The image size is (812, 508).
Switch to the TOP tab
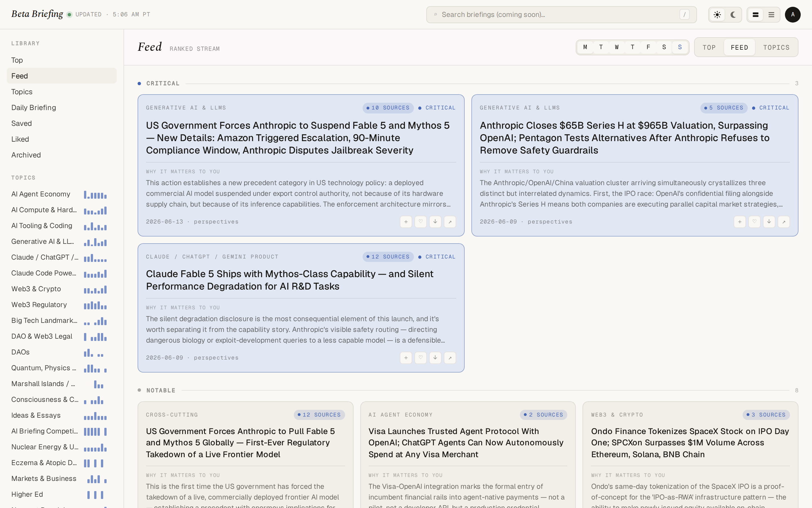(x=709, y=47)
